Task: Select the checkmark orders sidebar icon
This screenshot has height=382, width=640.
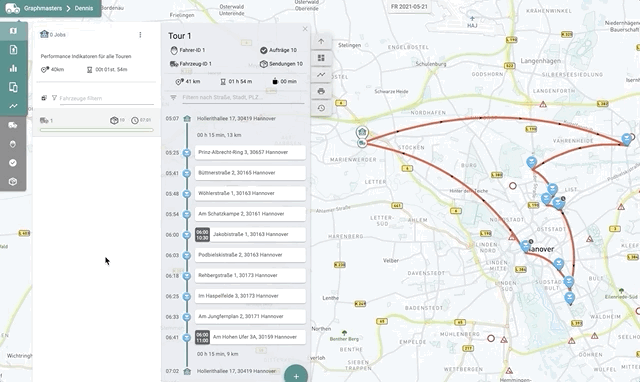Action: 13,162
